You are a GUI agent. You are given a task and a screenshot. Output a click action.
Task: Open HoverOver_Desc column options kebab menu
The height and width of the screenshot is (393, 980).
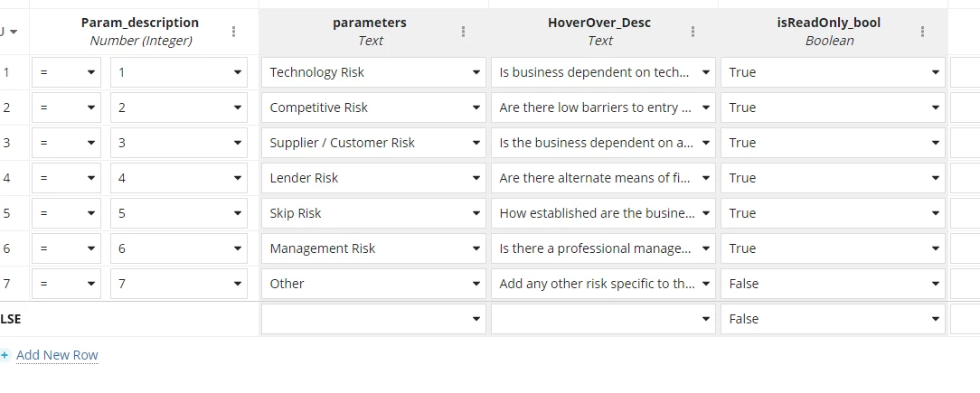click(x=693, y=32)
